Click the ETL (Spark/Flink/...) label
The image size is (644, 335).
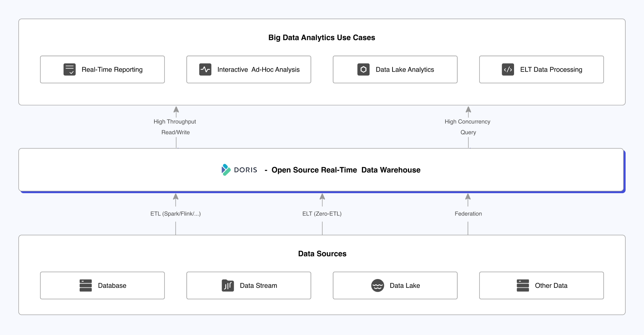(176, 213)
